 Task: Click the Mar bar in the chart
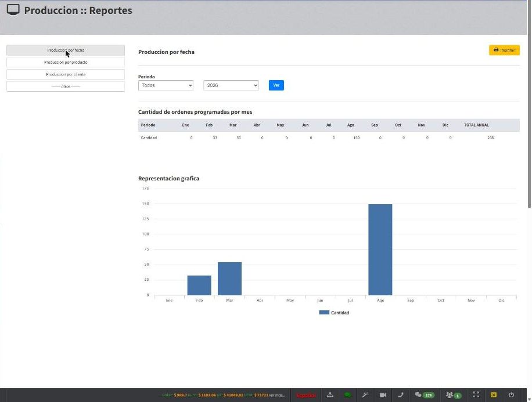click(229, 278)
